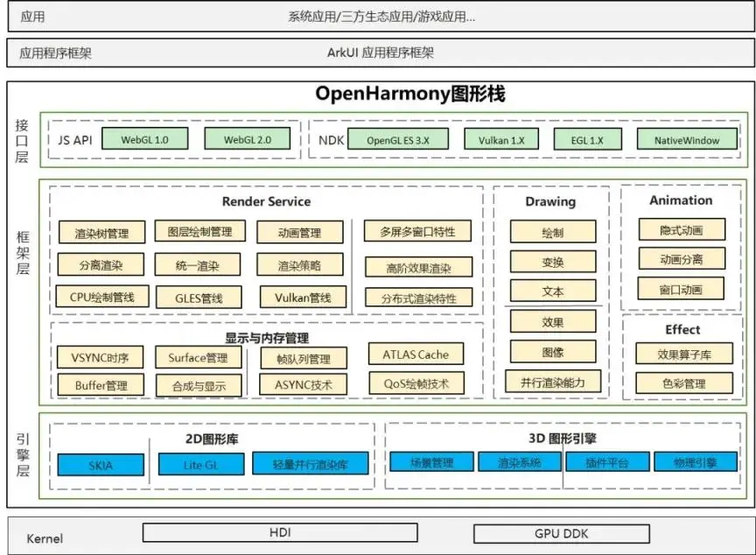Viewport: 756px width, 555px height.
Task: Click the NativeWindow box
Action: click(x=687, y=139)
